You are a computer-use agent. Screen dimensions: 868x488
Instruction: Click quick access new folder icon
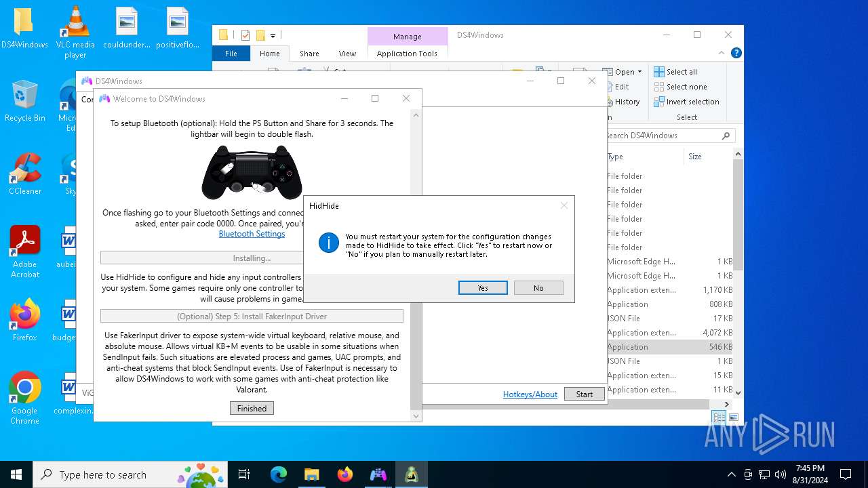pos(260,35)
